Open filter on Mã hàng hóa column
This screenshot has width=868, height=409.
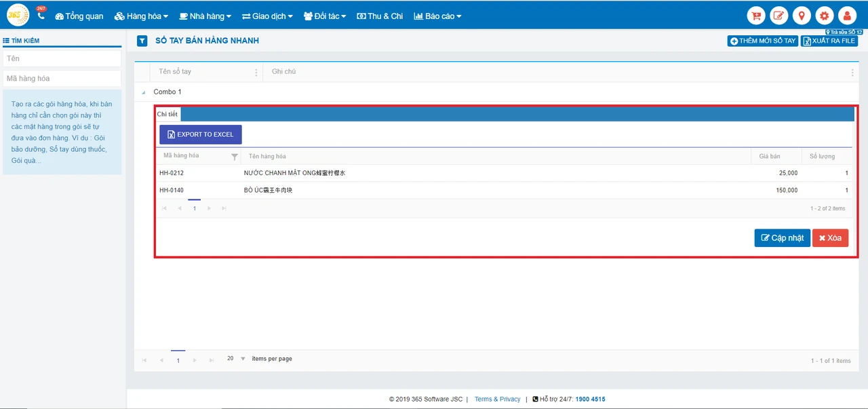pos(235,157)
